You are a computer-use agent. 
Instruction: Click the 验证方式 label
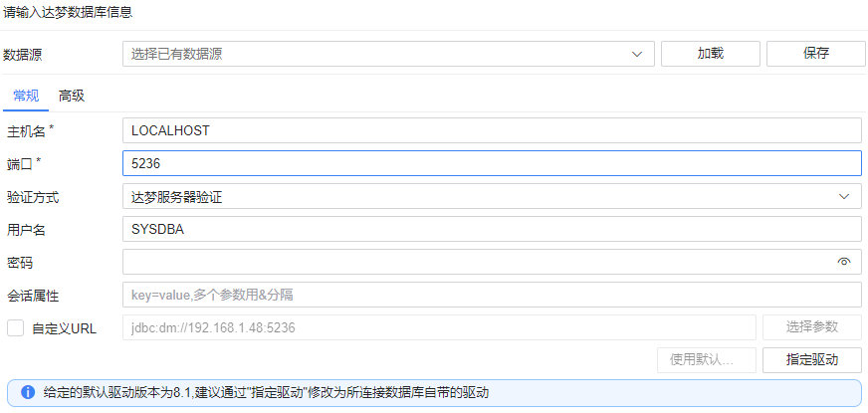[x=32, y=197]
